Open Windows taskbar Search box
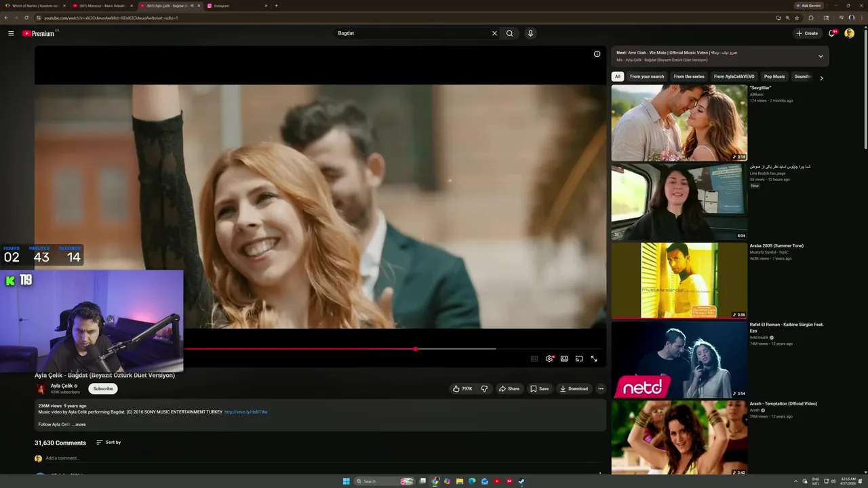The image size is (868, 488). coord(384,481)
